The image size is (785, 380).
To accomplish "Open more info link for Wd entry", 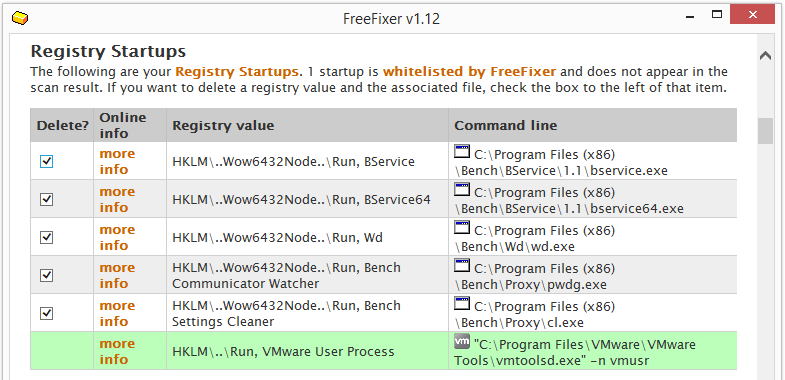I will (x=117, y=237).
